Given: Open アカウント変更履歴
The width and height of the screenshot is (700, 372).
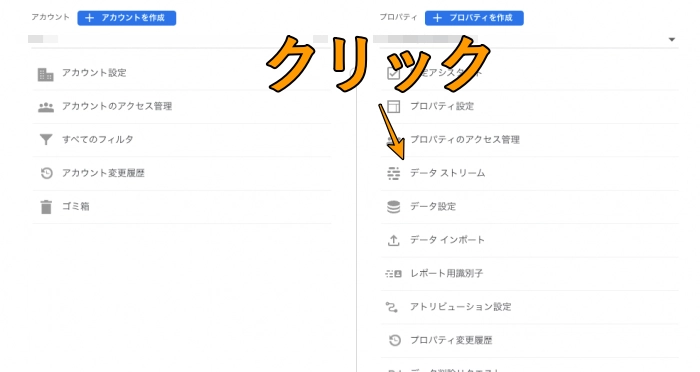Looking at the screenshot, I should pyautogui.click(x=103, y=173).
